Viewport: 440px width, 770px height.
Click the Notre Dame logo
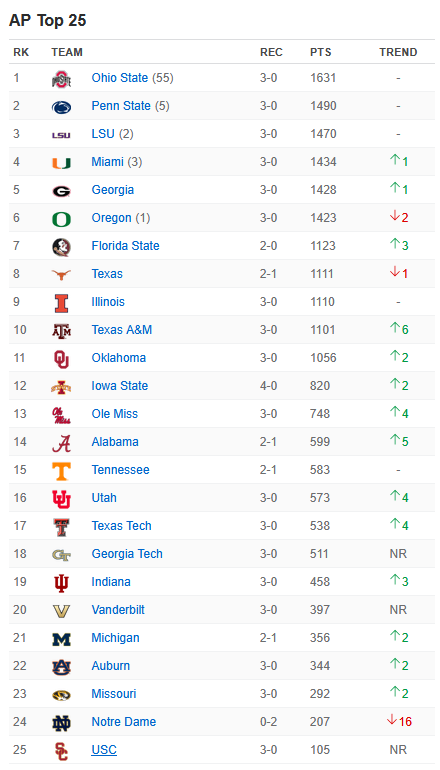(x=61, y=722)
